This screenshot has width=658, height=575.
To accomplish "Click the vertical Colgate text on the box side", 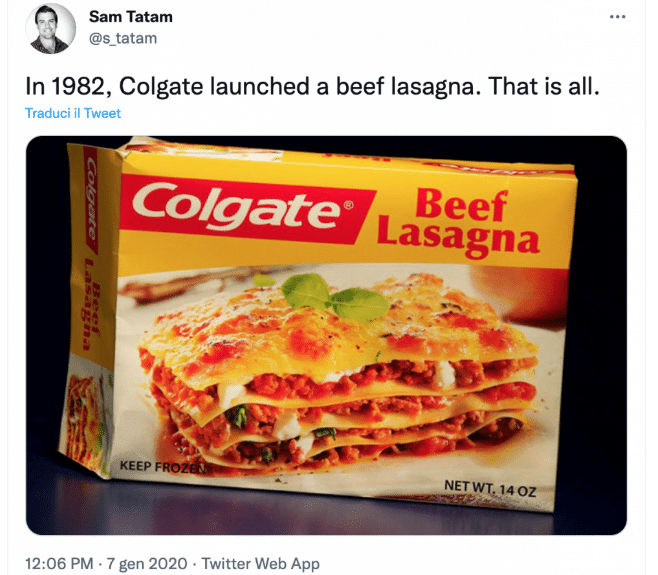I will click(91, 200).
